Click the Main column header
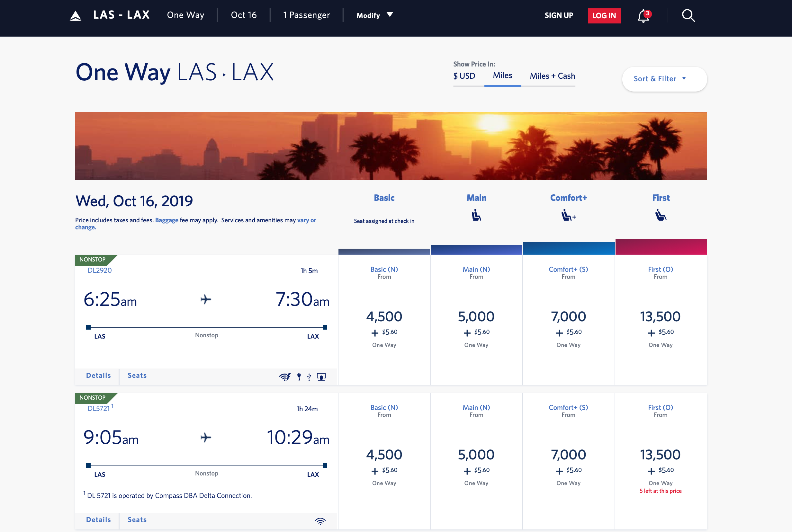Viewport: 792px width, 532px height. pyautogui.click(x=476, y=198)
